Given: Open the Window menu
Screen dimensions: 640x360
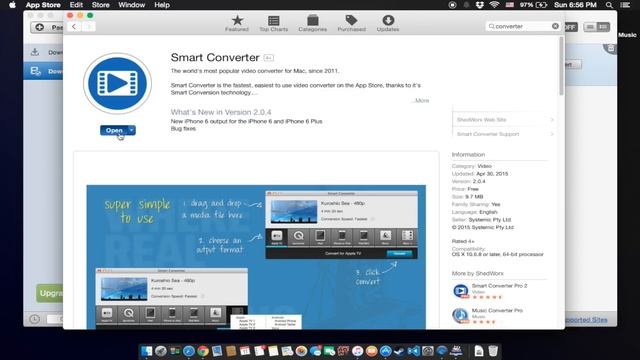Looking at the screenshot, I should coord(131,5).
